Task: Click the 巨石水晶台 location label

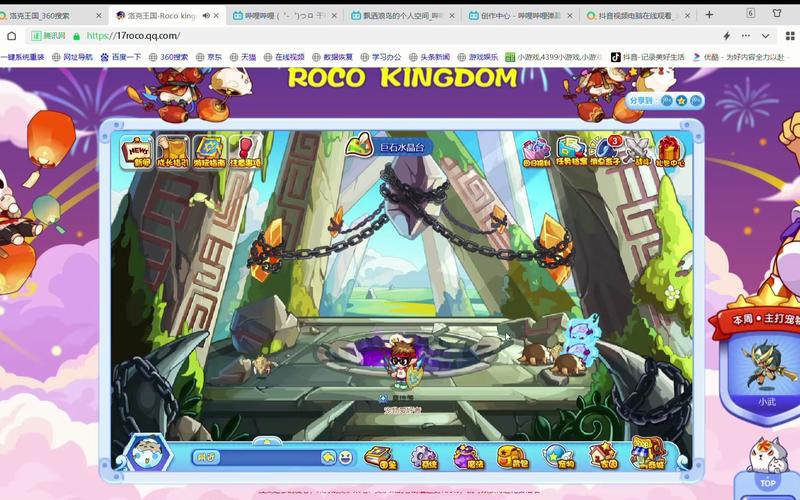Action: click(402, 148)
